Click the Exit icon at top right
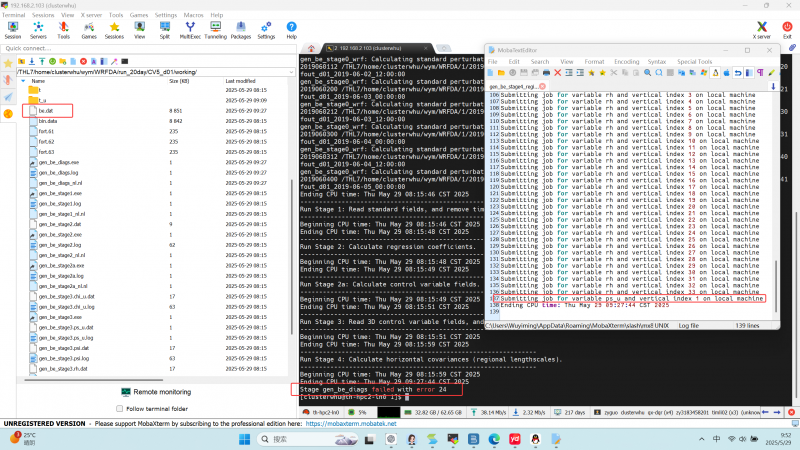The image size is (800, 450). pos(787,29)
